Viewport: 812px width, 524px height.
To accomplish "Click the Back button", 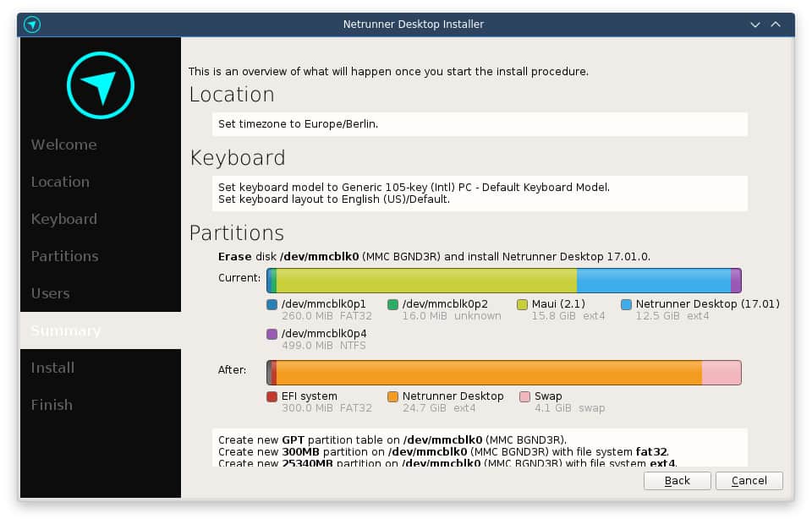I will click(677, 481).
